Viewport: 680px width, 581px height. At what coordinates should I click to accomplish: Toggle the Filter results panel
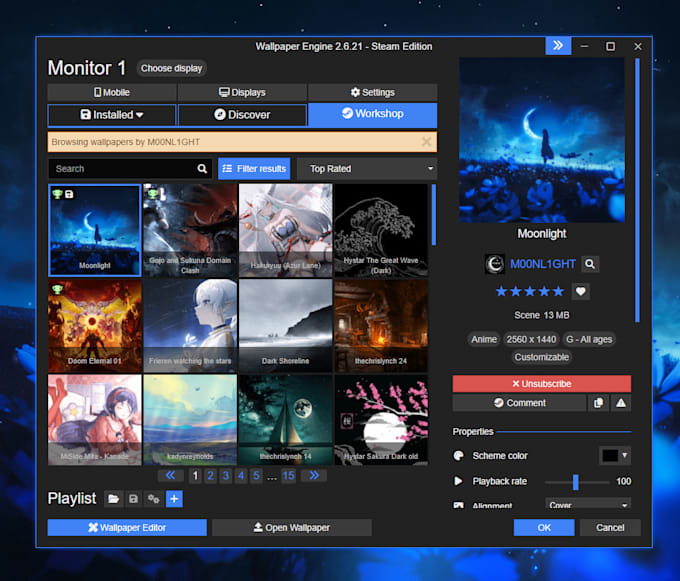254,169
